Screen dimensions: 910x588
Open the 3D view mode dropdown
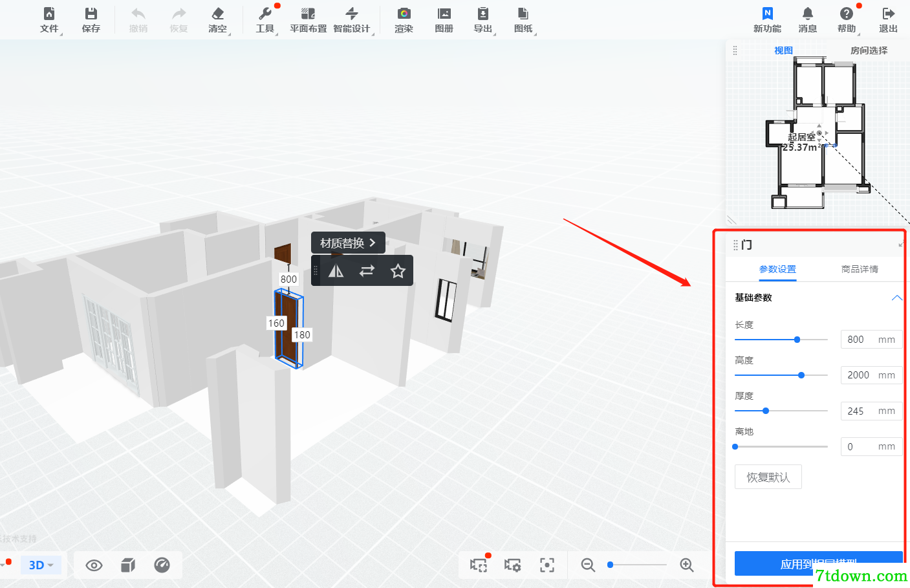tap(41, 565)
